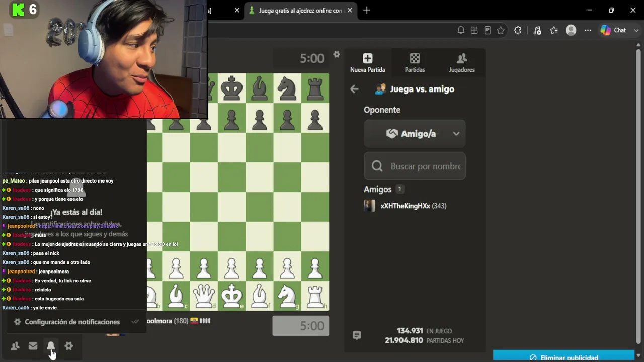Open the game chat speech bubble icon
The image size is (644, 362).
(357, 335)
